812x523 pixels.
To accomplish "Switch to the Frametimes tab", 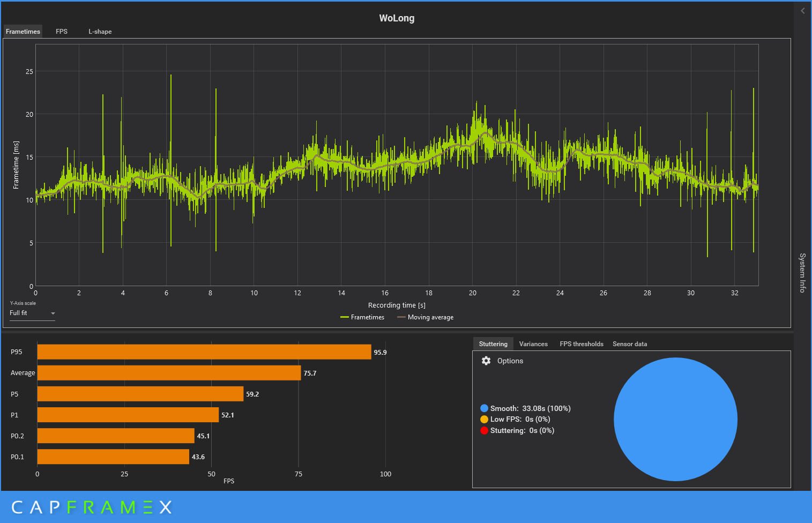I will (x=23, y=32).
